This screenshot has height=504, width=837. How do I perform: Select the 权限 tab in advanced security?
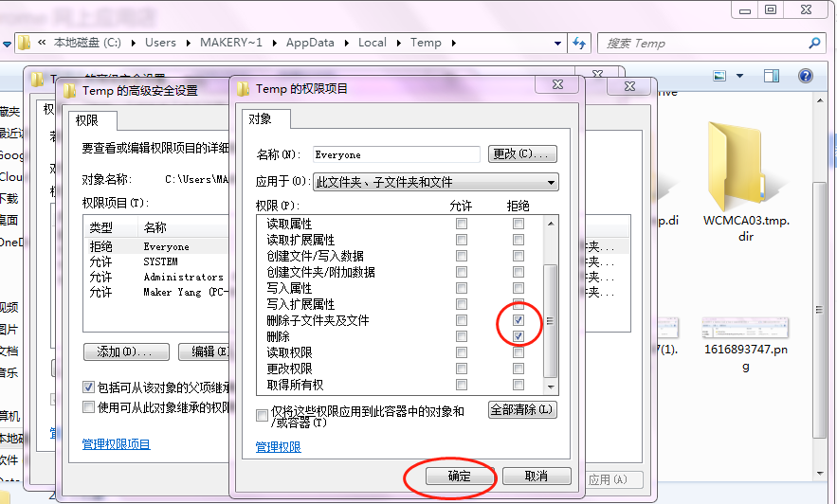pyautogui.click(x=92, y=121)
